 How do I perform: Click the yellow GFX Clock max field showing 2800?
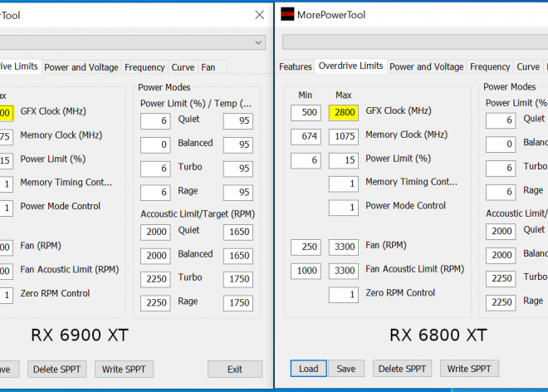tap(344, 113)
